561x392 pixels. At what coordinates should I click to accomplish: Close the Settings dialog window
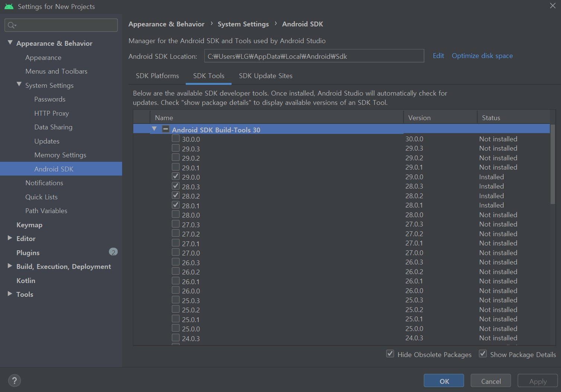click(552, 6)
